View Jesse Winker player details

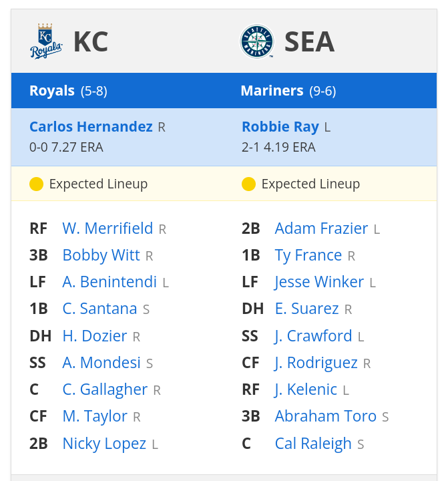[319, 282]
